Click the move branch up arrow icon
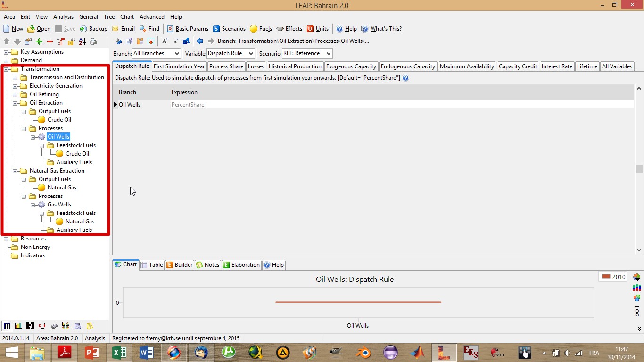 pos(7,41)
